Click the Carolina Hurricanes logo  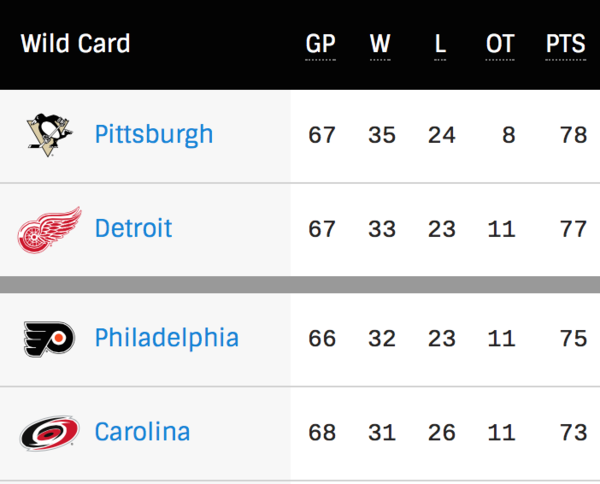click(49, 433)
